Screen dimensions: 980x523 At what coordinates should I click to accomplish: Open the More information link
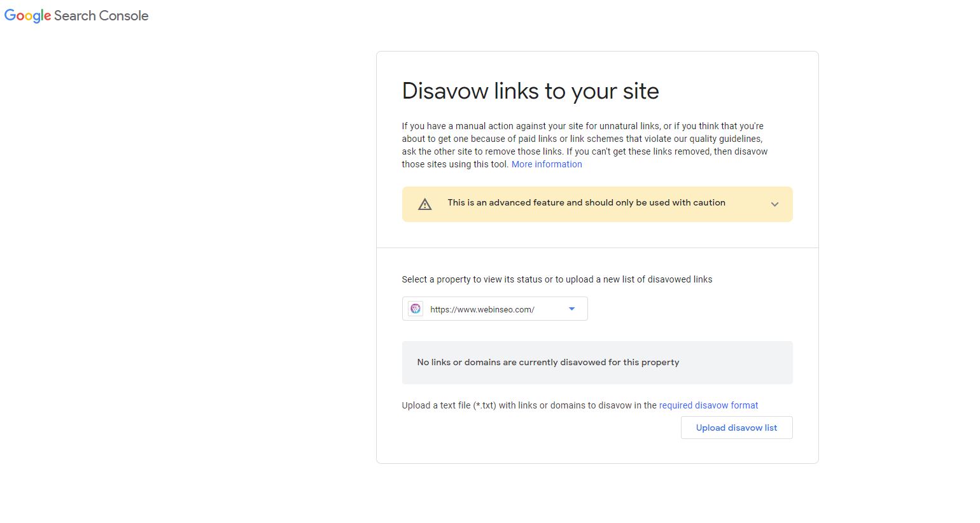(x=547, y=164)
